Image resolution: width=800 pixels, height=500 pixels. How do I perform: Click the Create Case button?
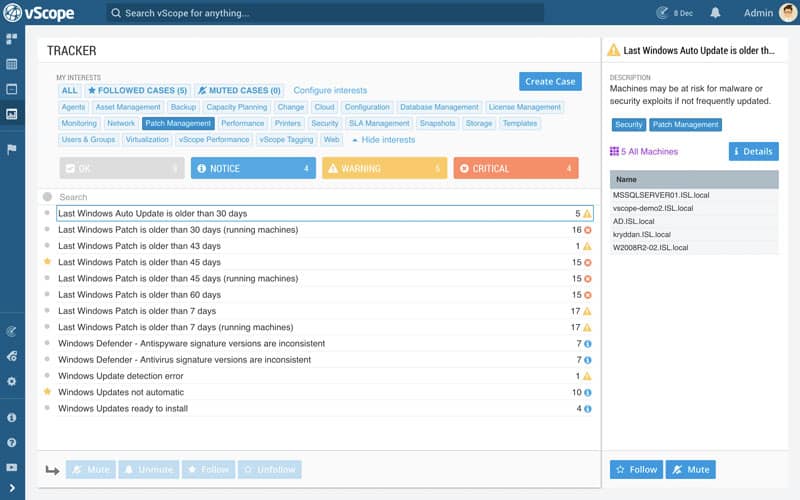pos(550,82)
